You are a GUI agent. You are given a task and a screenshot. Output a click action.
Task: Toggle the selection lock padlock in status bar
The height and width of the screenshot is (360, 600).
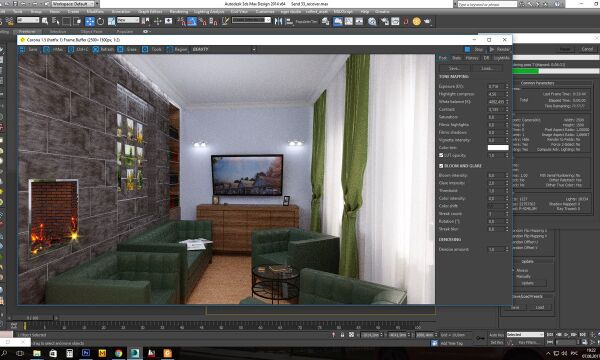342,335
